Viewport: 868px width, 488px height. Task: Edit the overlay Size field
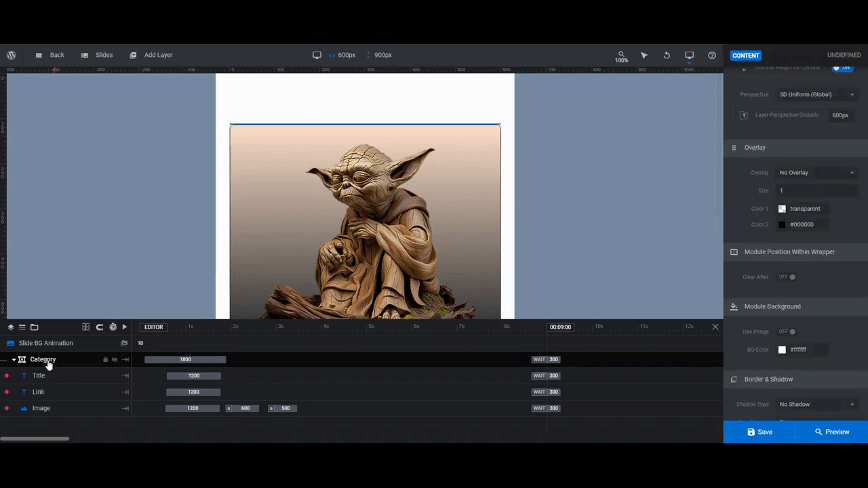click(x=816, y=191)
